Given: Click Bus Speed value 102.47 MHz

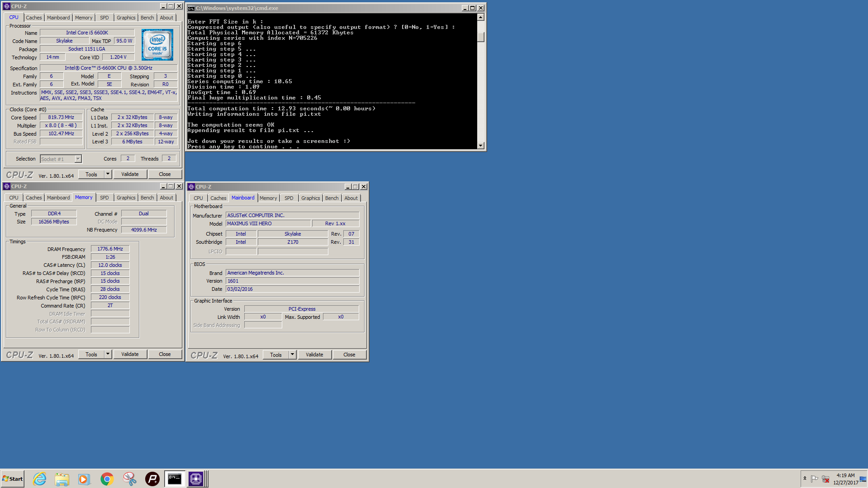Looking at the screenshot, I should 61,133.
